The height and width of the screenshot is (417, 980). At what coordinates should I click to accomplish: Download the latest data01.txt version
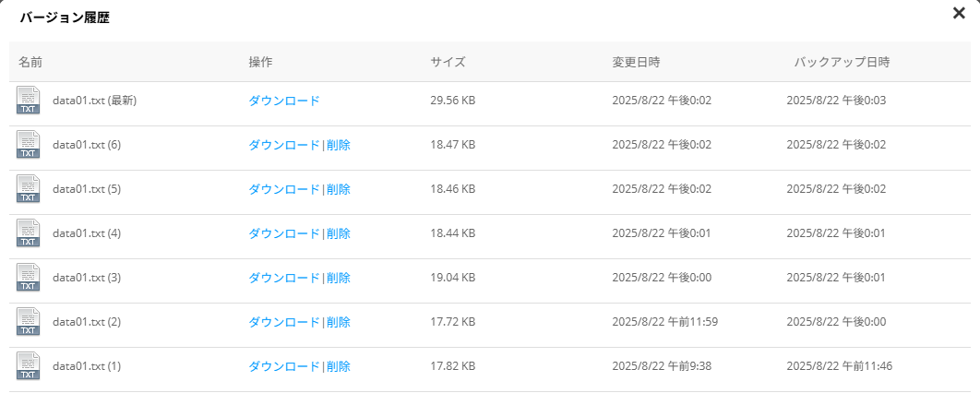(284, 101)
